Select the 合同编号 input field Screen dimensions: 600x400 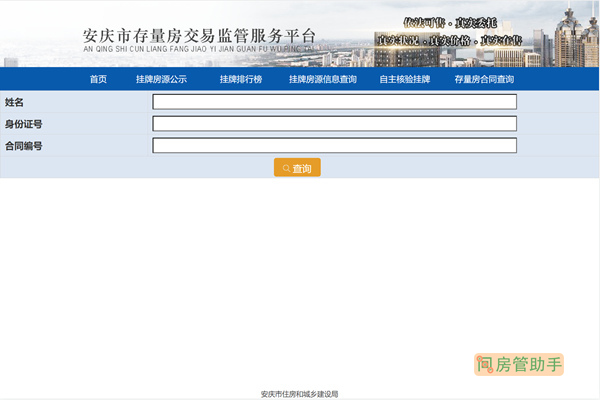click(x=334, y=145)
